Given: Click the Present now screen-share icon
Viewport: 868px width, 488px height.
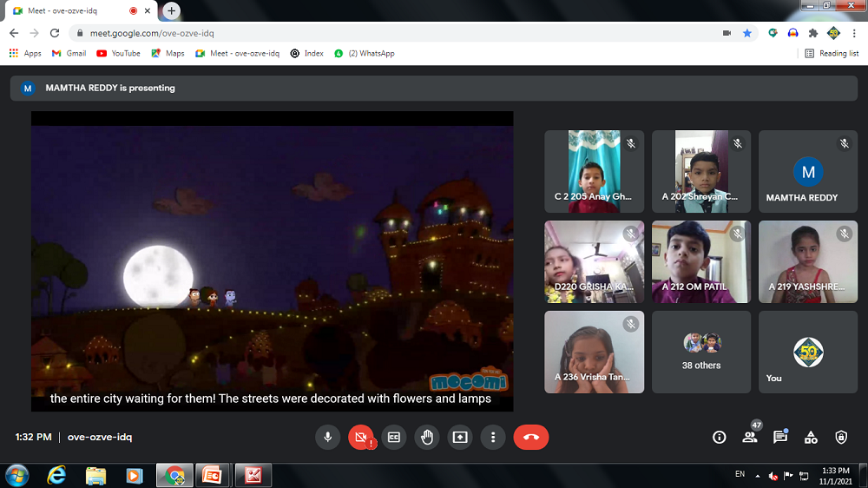Looking at the screenshot, I should click(x=459, y=438).
